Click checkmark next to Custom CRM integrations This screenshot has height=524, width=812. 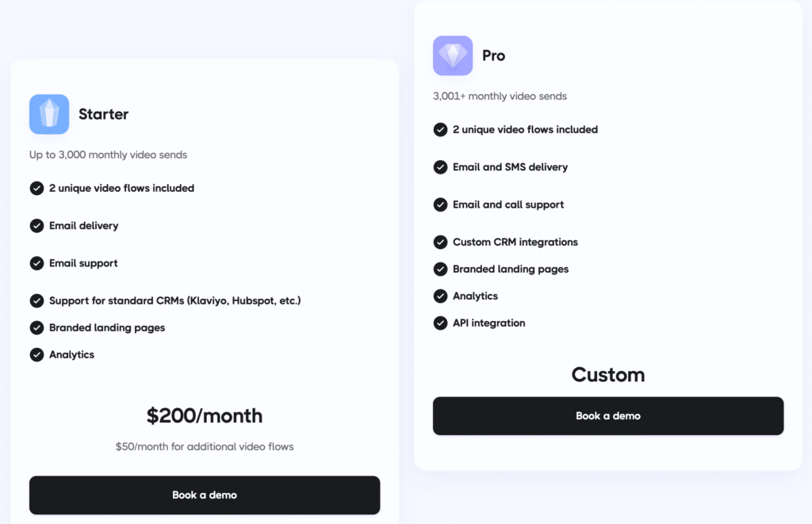[x=440, y=242]
